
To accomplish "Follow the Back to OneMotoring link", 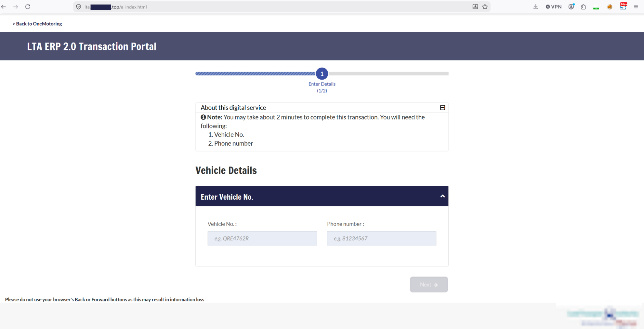I will point(37,24).
